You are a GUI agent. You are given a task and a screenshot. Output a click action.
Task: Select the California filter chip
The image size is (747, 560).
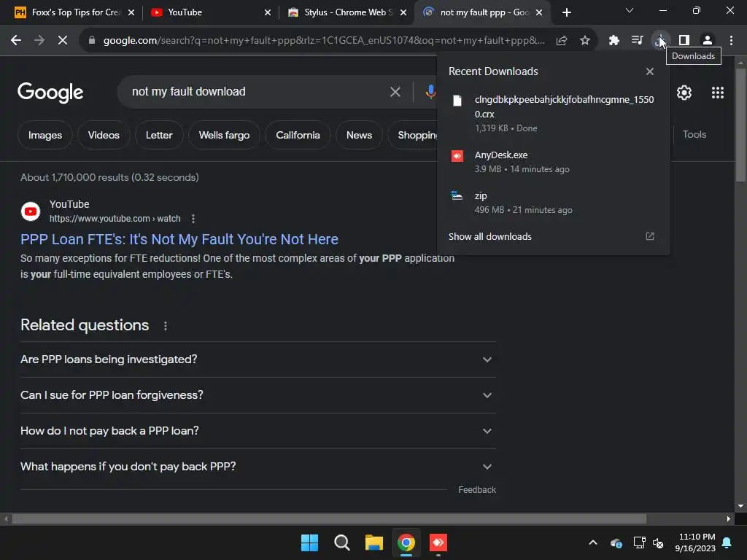298,135
